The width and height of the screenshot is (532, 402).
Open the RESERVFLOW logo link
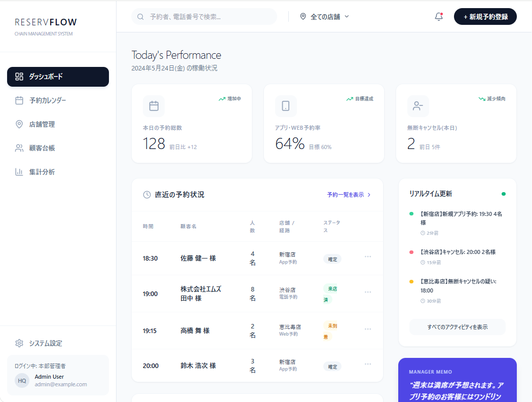pyautogui.click(x=46, y=22)
